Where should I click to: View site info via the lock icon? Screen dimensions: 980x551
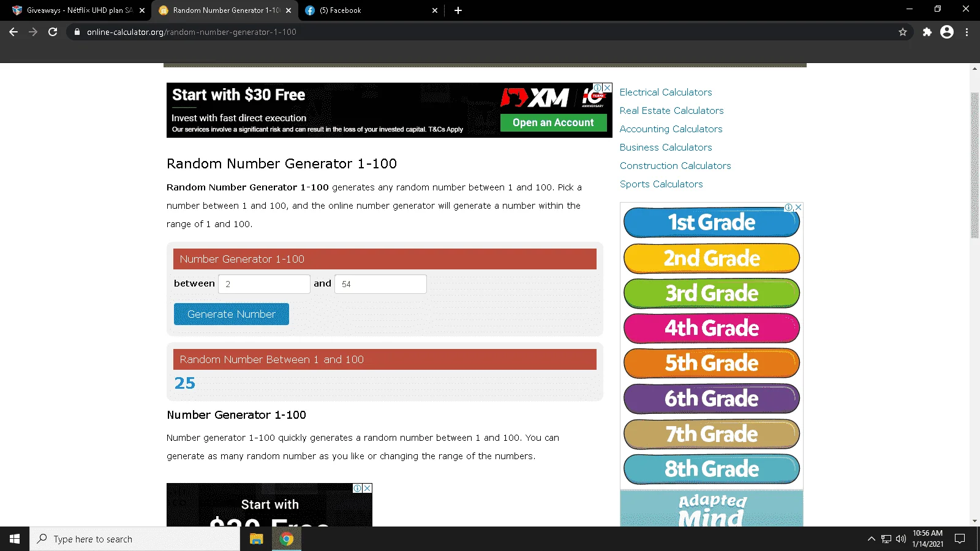[x=77, y=32]
